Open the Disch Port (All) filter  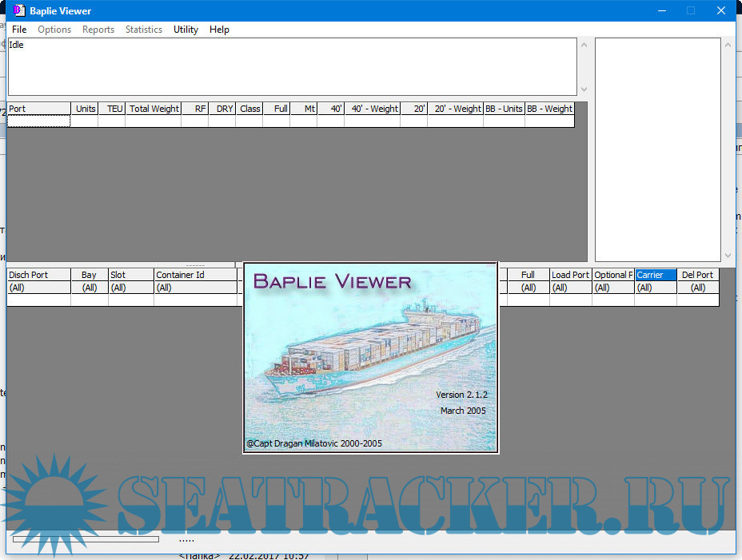click(38, 288)
